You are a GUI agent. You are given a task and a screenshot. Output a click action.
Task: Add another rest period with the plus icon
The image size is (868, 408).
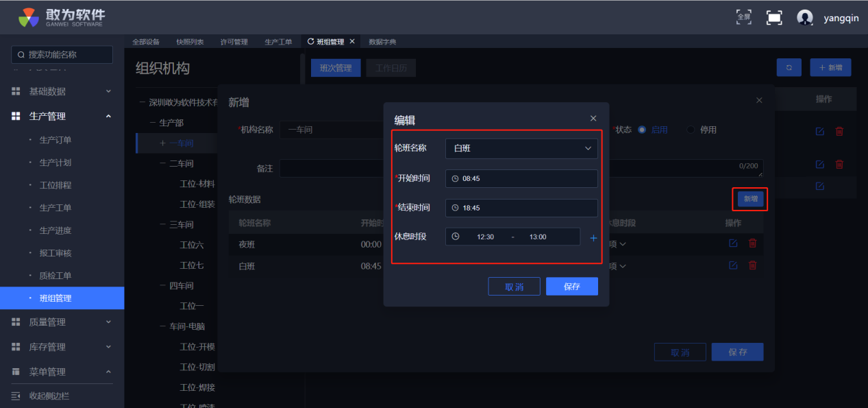(593, 237)
